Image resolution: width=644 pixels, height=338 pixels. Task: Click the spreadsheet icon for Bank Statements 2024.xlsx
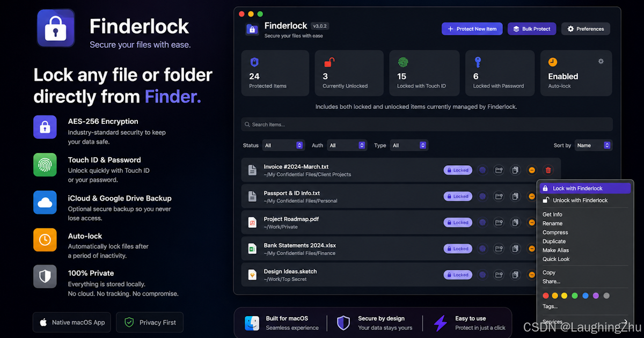pyautogui.click(x=252, y=248)
